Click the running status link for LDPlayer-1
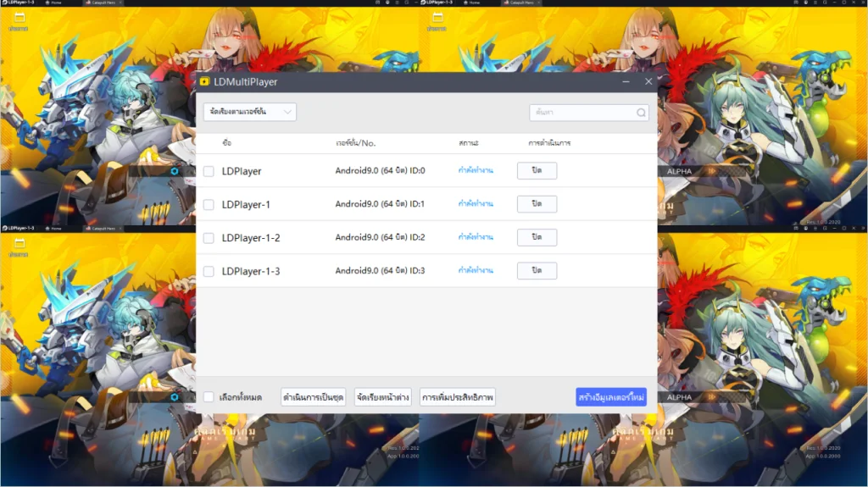This screenshot has width=868, height=487. [476, 203]
